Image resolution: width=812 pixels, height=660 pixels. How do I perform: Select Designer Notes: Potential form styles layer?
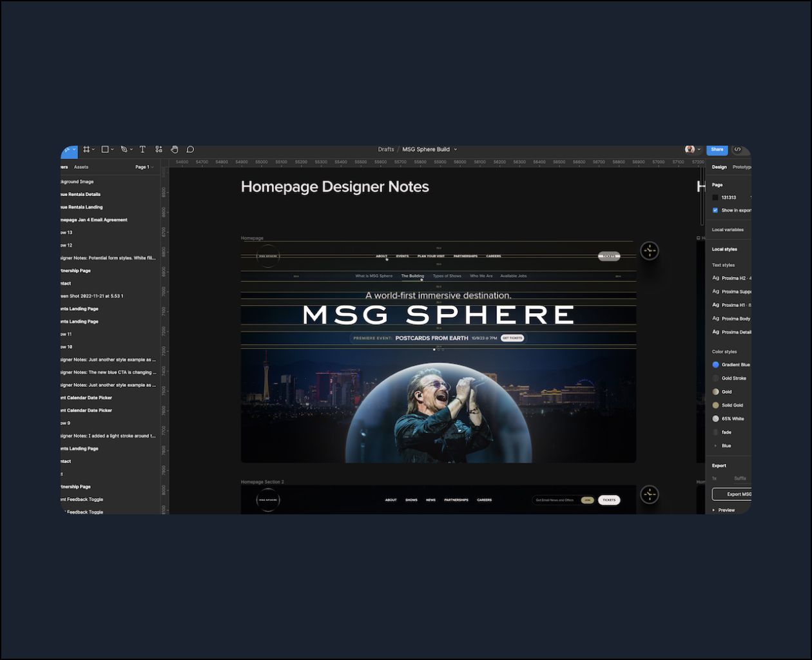(x=108, y=258)
